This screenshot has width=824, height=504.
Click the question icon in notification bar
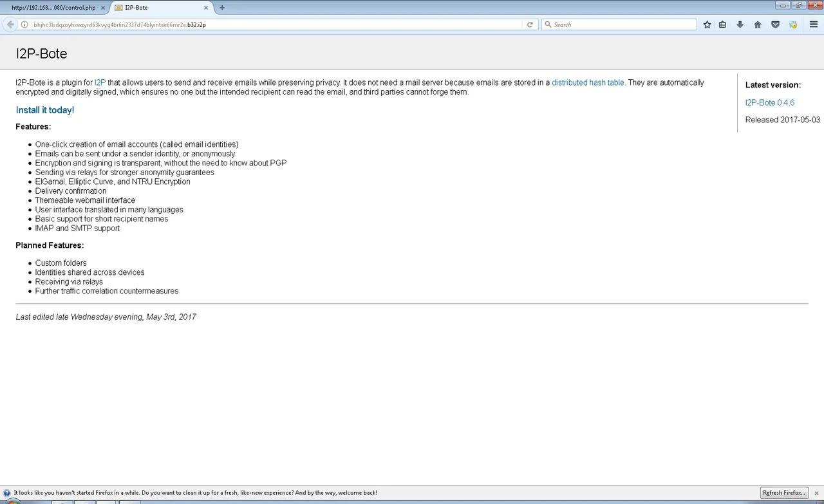tap(6, 493)
